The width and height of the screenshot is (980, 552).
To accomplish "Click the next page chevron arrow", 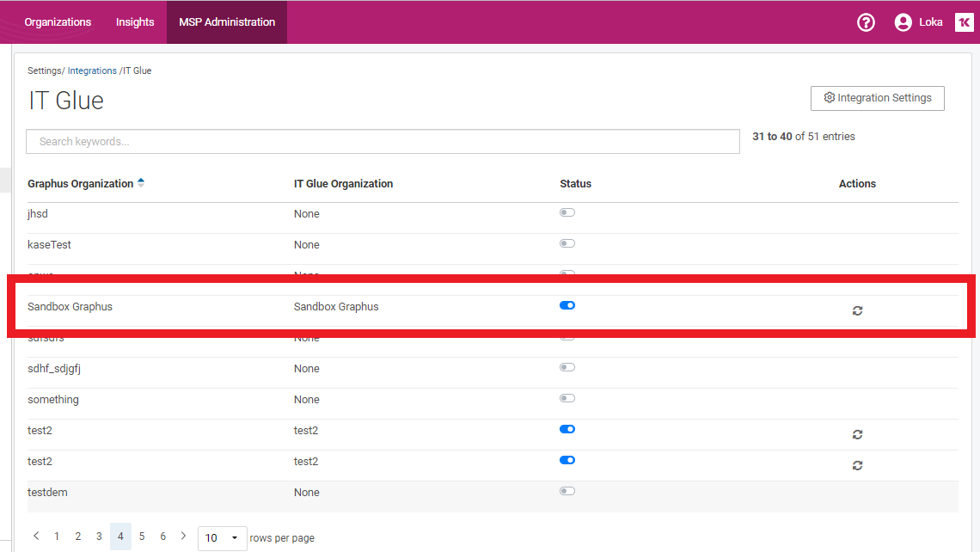I will tap(183, 536).
